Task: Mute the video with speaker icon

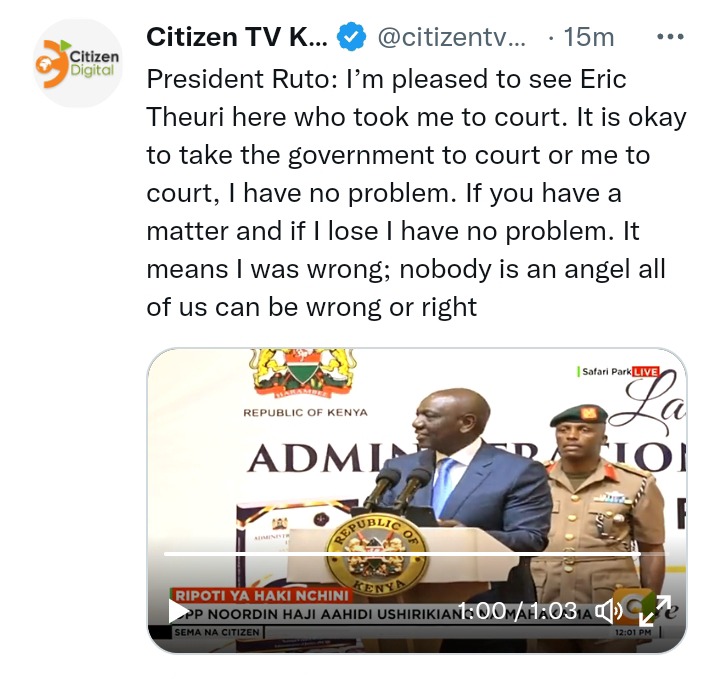Action: point(608,611)
